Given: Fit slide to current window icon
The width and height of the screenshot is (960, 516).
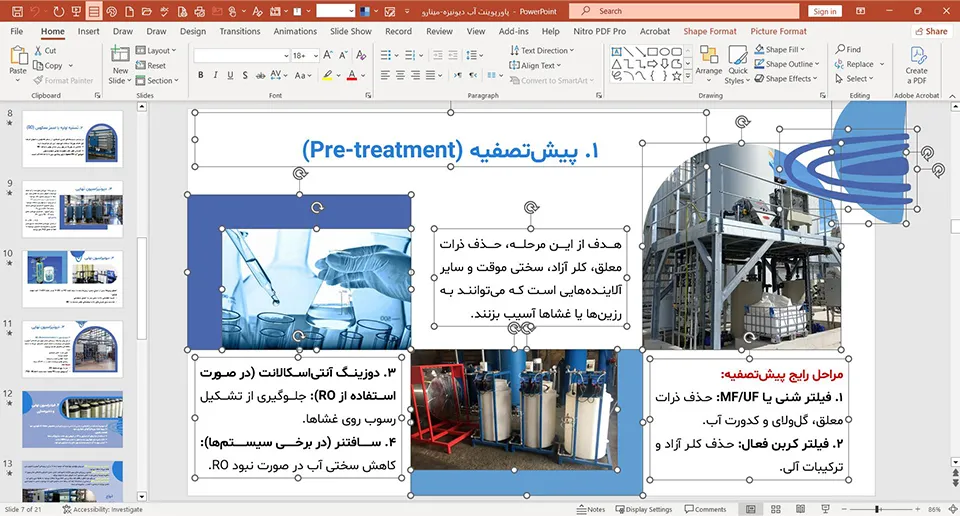Looking at the screenshot, I should [953, 509].
